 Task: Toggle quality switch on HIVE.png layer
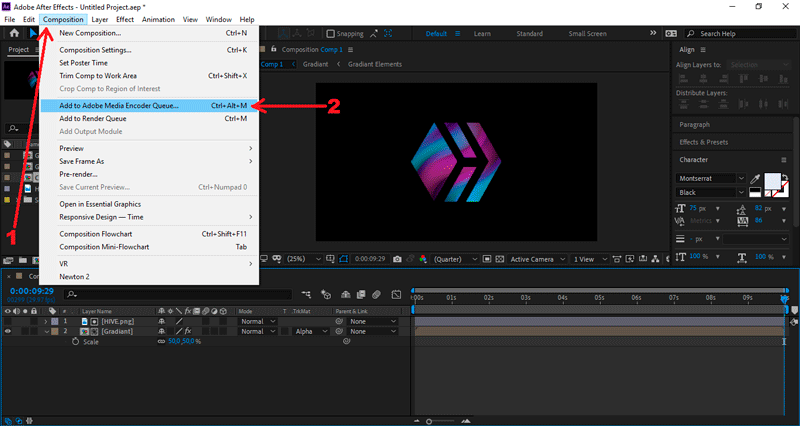(179, 321)
